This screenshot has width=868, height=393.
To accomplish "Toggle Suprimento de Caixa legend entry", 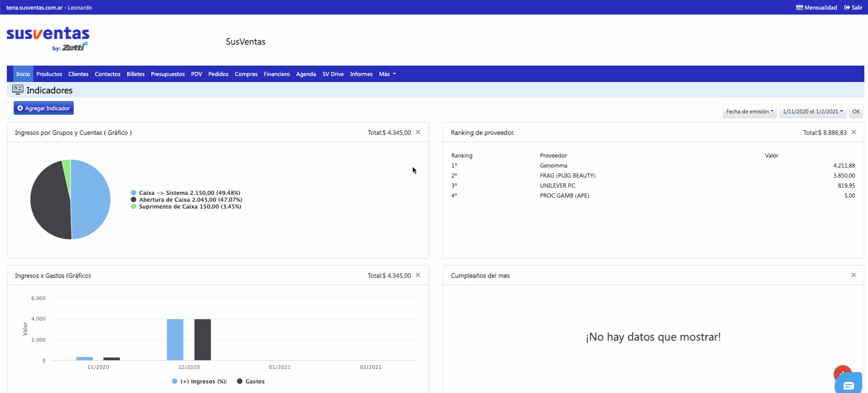I will [x=186, y=206].
